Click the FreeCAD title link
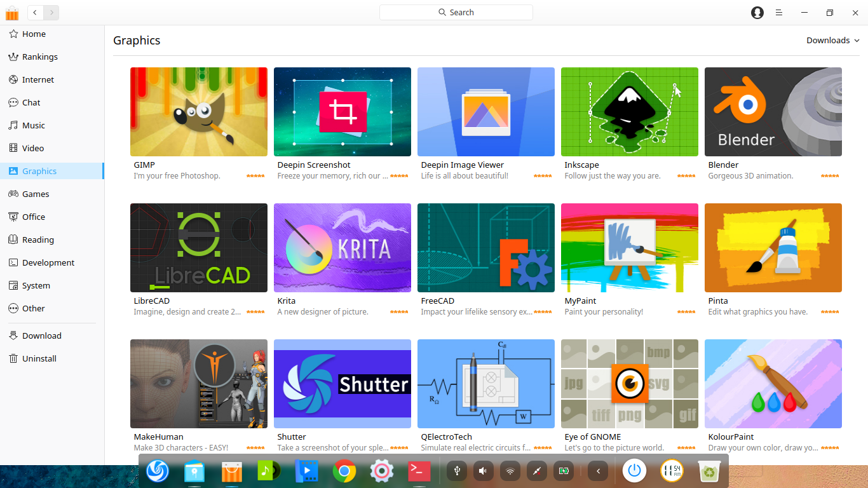Screen dimensions: 868x488 (438, 301)
